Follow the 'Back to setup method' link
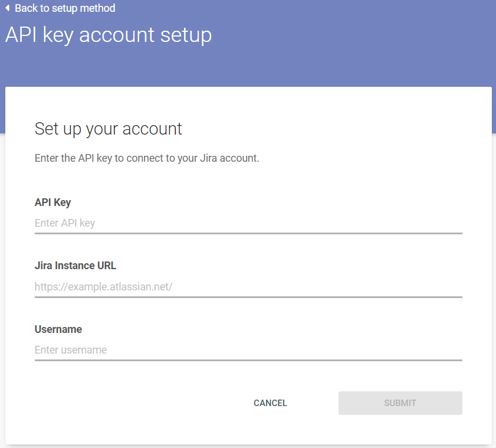Viewport: 496px width, 448px height. pyautogui.click(x=65, y=8)
